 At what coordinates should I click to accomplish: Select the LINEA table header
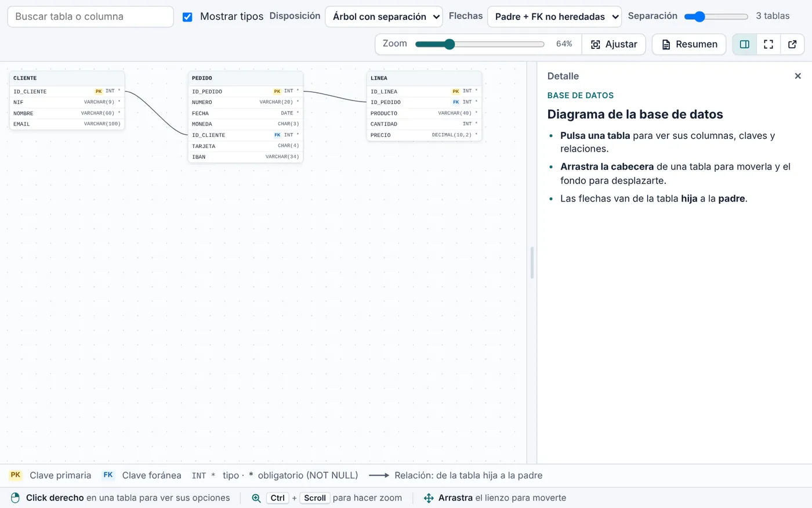click(x=425, y=78)
